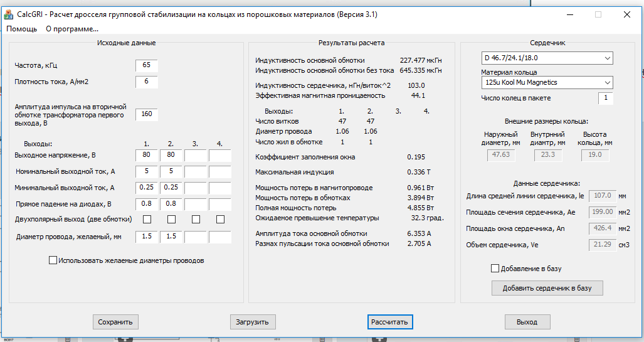Click Выходное напряжение field for output 3
Screen dimensions: 644x342
196,155
